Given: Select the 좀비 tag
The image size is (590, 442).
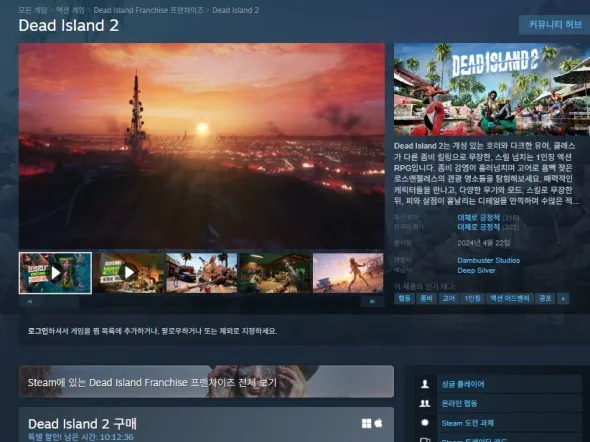Looking at the screenshot, I should [426, 299].
